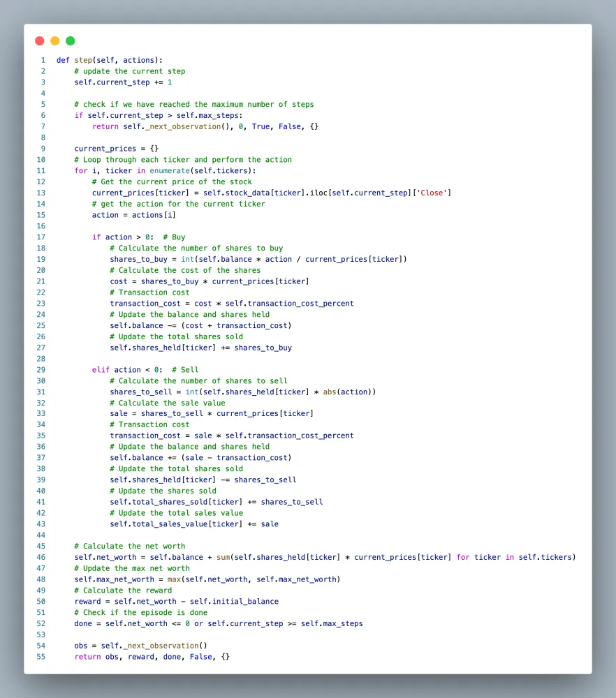Click 'self.balance -= (cost + transaction_cost)'
Viewport: 616px width, 698px height.
click(200, 325)
